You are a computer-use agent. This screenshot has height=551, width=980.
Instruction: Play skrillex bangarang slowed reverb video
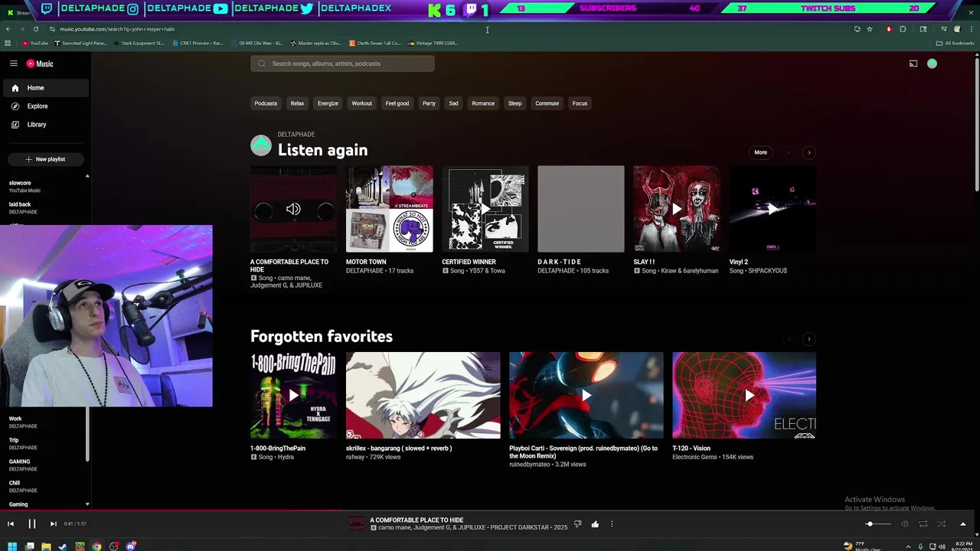423,396
